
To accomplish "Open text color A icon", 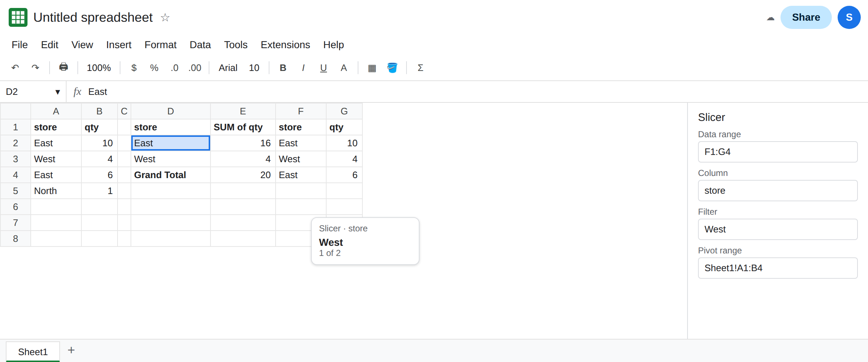I will click(344, 68).
